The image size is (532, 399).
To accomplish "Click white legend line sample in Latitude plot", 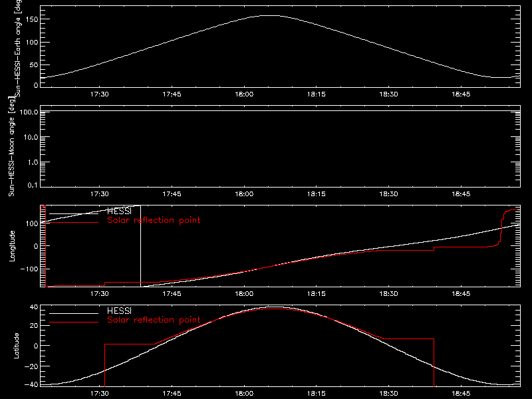I will point(74,313).
